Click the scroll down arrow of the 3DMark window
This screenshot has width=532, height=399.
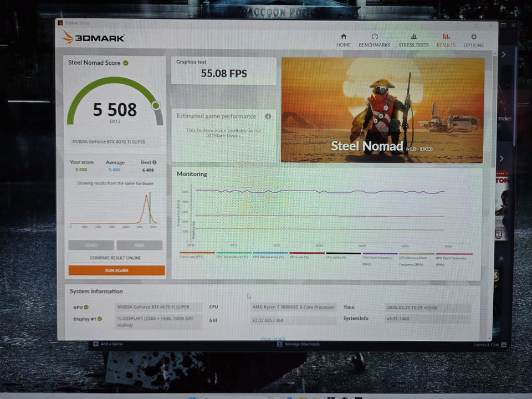[489, 338]
